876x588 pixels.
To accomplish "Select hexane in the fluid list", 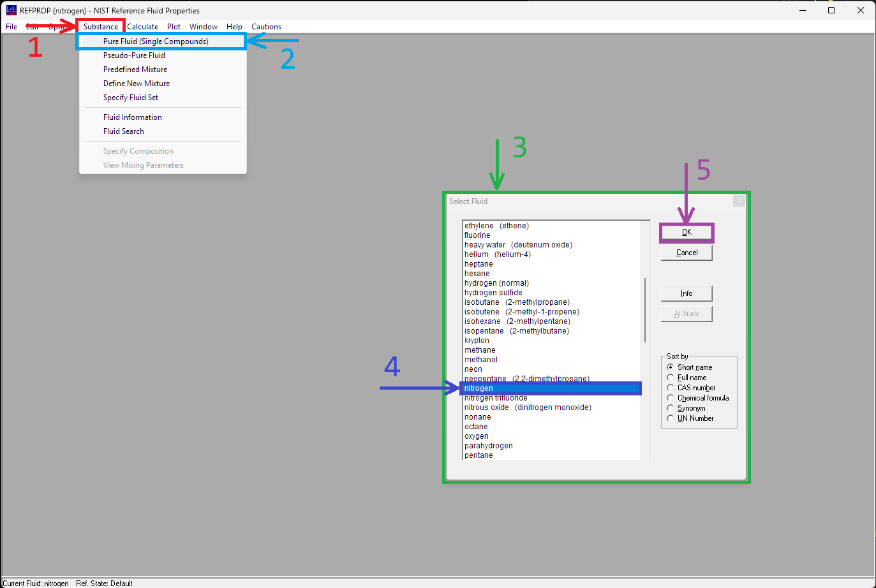I will coord(551,274).
